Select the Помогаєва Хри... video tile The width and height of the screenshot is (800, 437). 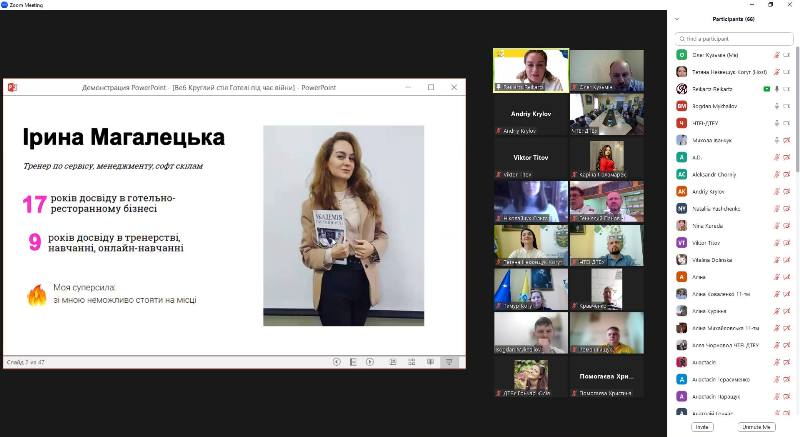(607, 377)
